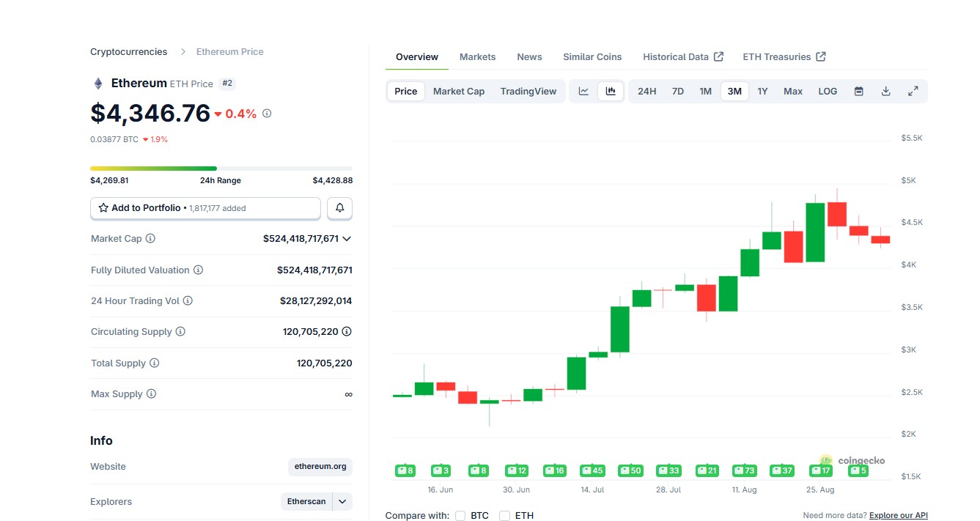Screen dimensions: 980x521
Task: Enable ETH comparison checkbox
Action: pos(504,516)
